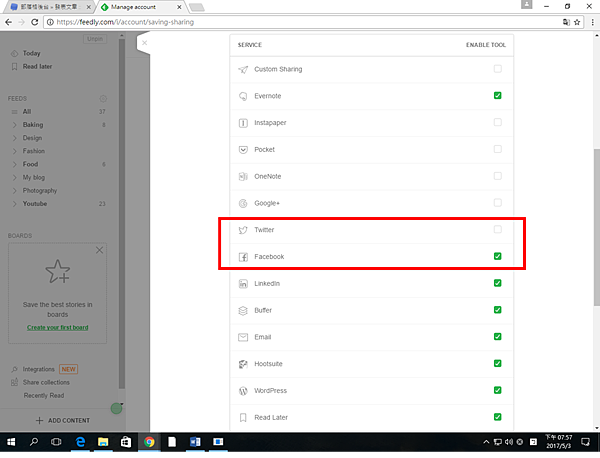Open Windows action center notifications
600x458 pixels.
(x=585, y=442)
